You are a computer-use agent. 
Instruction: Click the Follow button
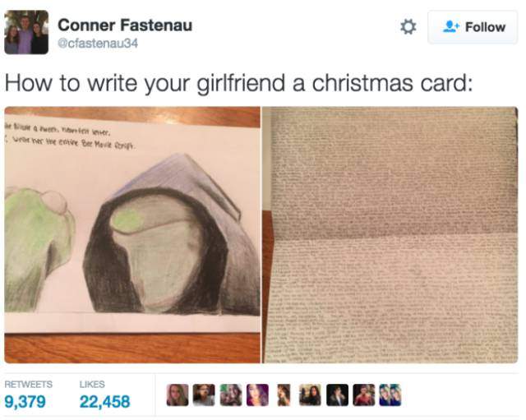(473, 27)
